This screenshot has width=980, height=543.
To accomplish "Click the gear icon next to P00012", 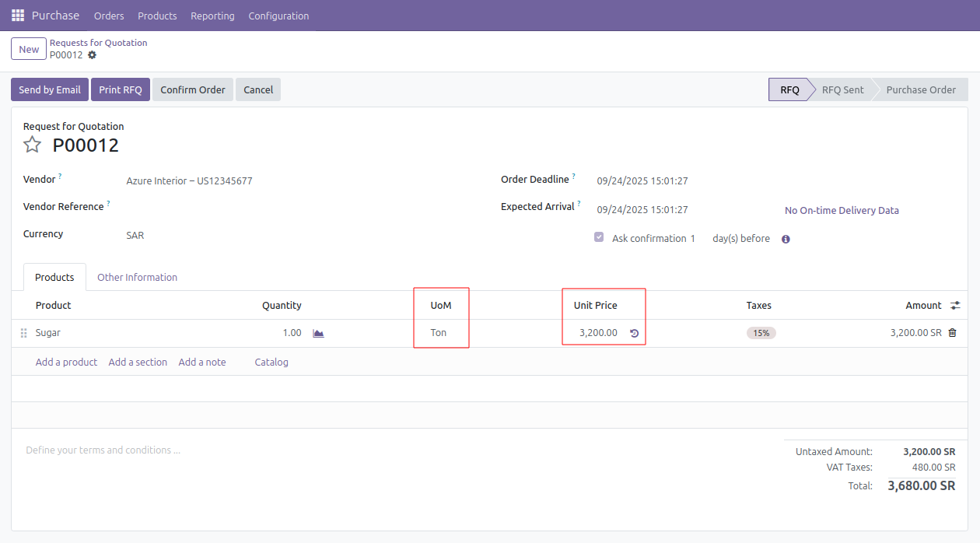I will point(93,55).
